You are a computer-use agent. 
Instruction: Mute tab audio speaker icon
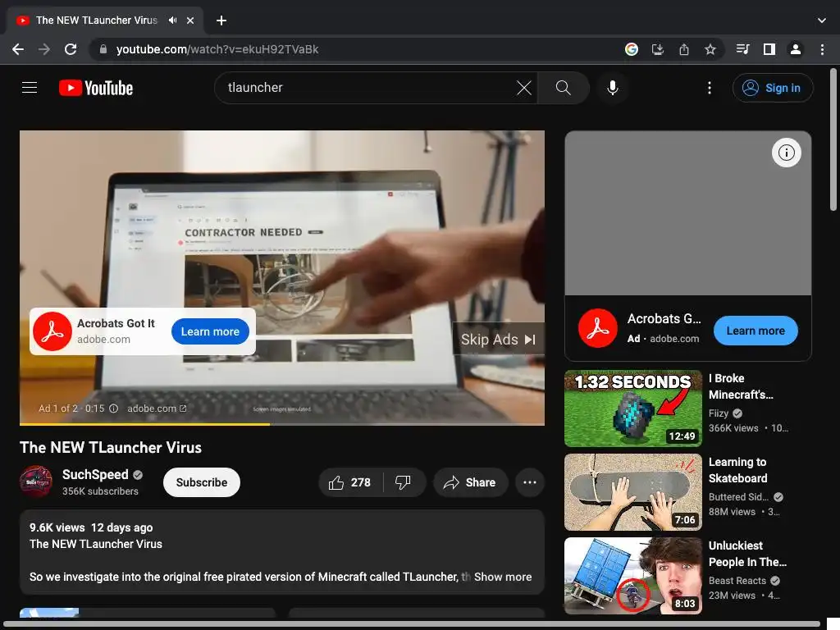pyautogui.click(x=172, y=21)
